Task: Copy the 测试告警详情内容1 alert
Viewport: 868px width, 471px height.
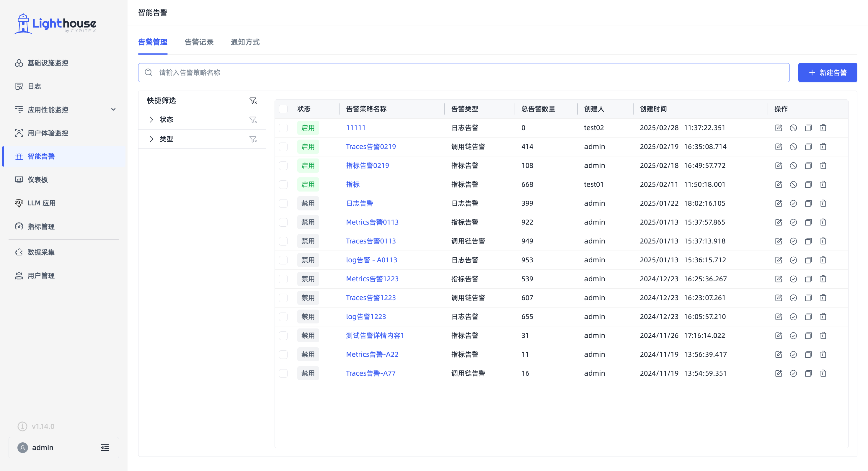Action: pos(808,335)
